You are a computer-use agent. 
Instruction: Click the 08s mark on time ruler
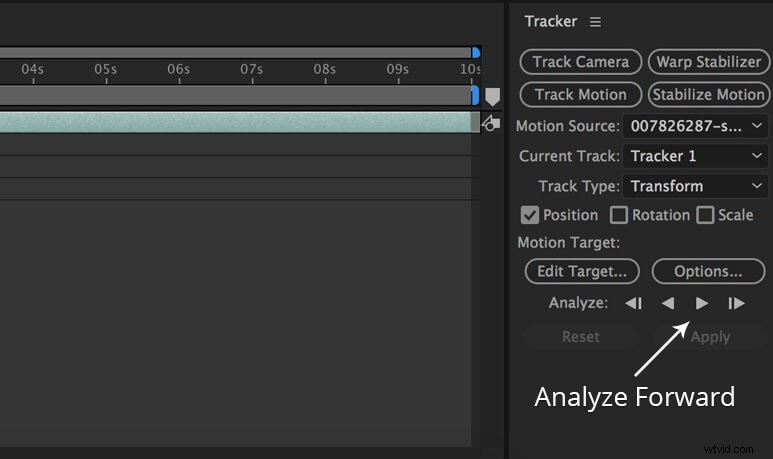[x=324, y=70]
